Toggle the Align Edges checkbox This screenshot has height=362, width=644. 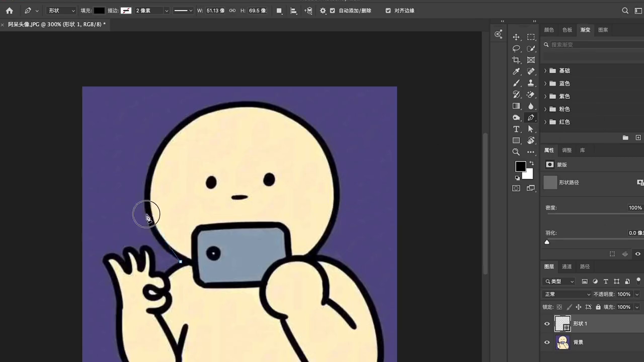pos(388,11)
